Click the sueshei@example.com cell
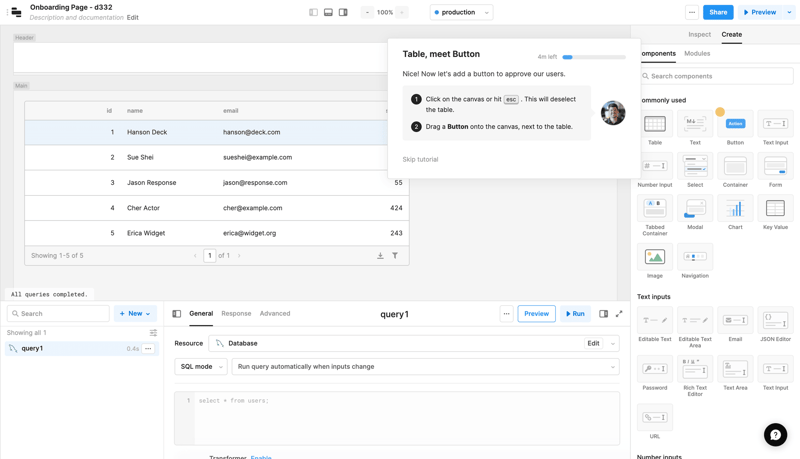Viewport: 800px width, 459px height. pos(258,157)
